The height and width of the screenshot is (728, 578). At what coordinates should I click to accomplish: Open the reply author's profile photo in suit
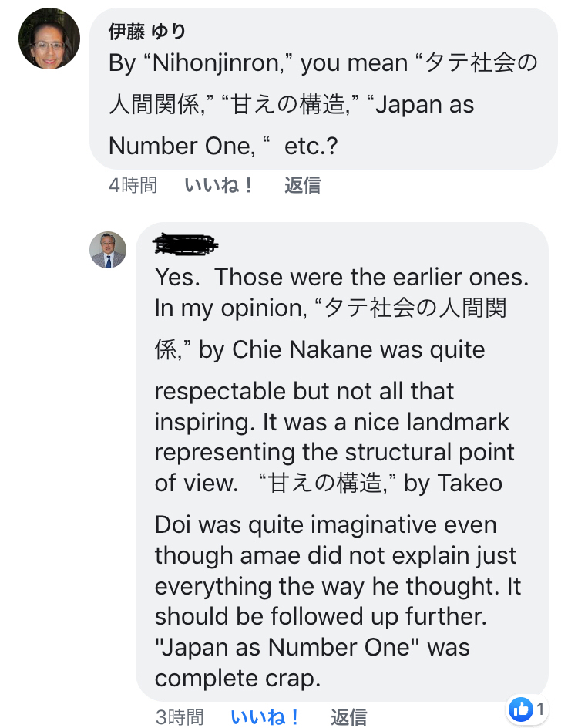click(x=108, y=250)
